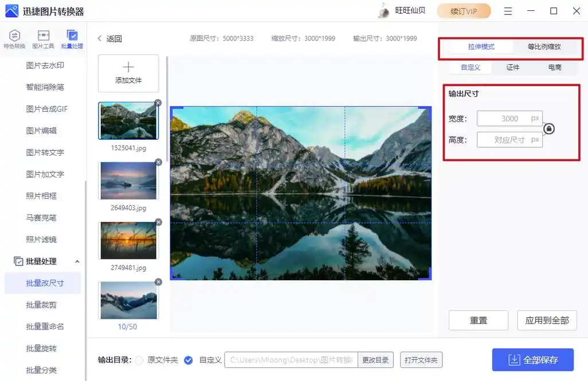This screenshot has height=381, width=588.
Task: Switch to the 特色转换 category icon
Action: coord(14,38)
